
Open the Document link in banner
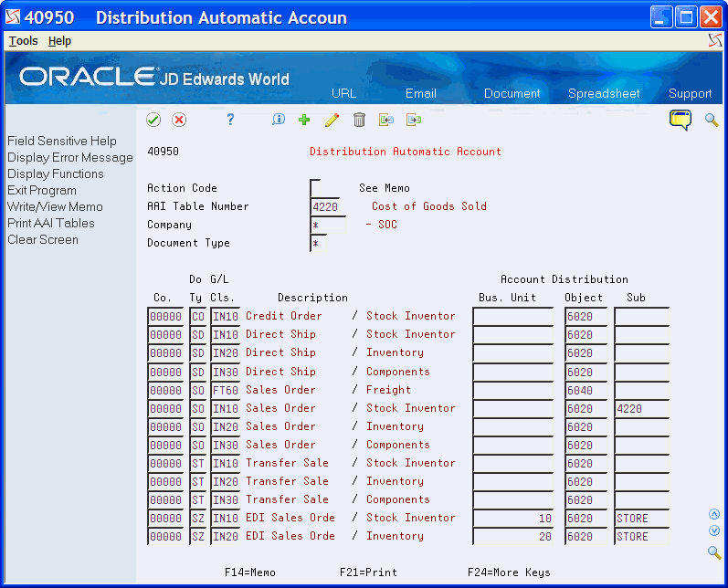[x=512, y=93]
